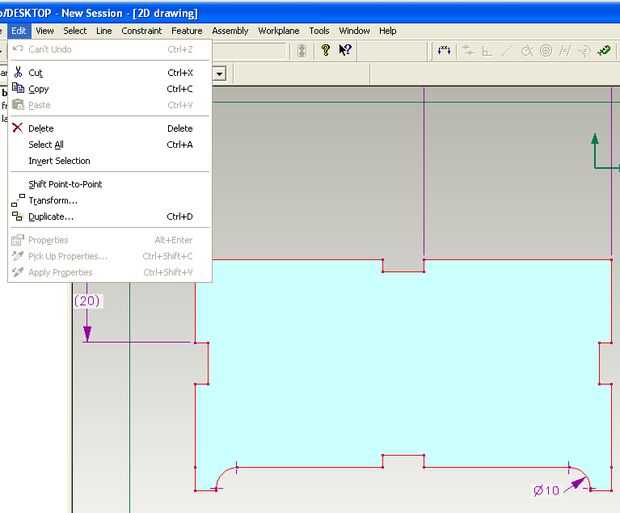Close the open Edit menu
Viewport: 620px width, 513px height.
18,31
